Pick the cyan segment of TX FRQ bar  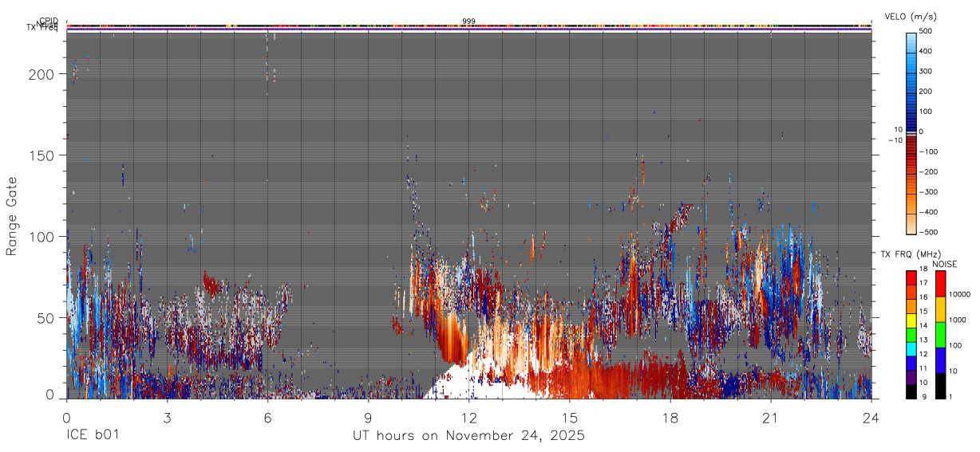point(911,348)
